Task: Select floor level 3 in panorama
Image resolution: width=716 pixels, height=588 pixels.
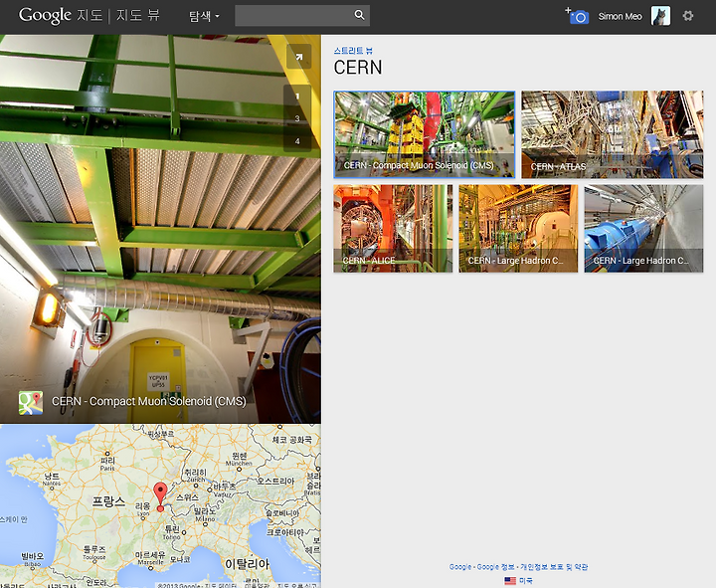Action: tap(297, 118)
